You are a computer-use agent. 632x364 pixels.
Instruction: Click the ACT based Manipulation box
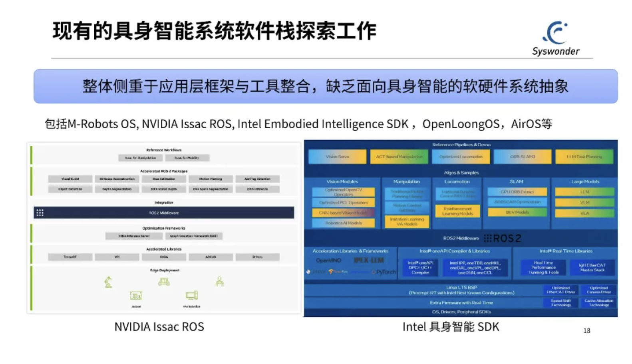click(399, 157)
